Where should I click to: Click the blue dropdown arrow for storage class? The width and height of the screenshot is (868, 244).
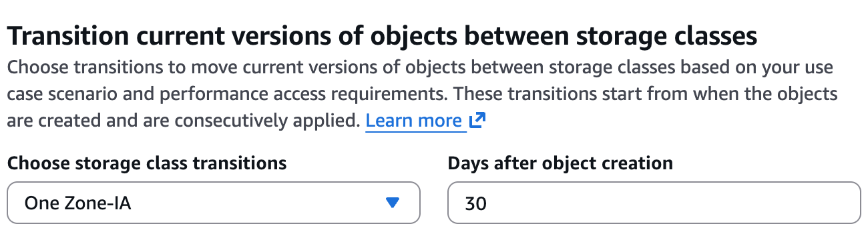pos(393,203)
